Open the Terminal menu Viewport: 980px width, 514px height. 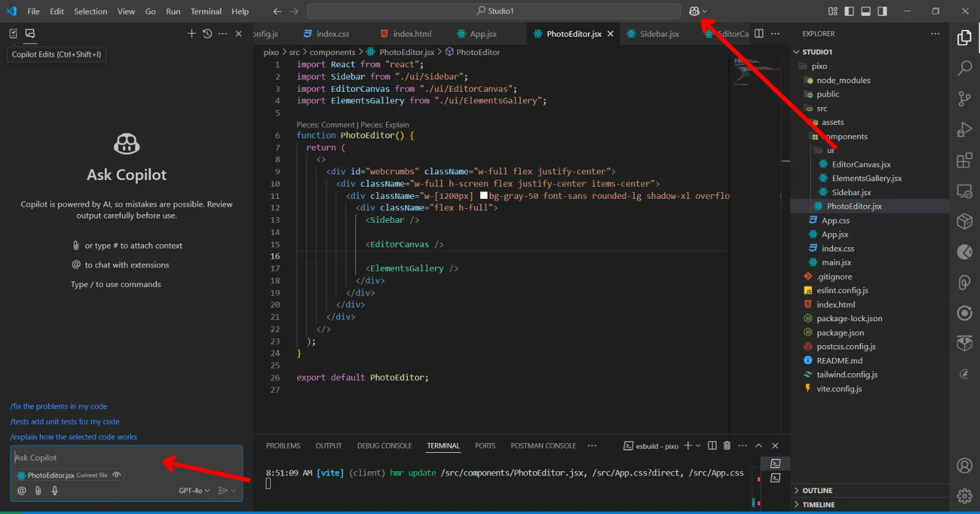tap(206, 11)
